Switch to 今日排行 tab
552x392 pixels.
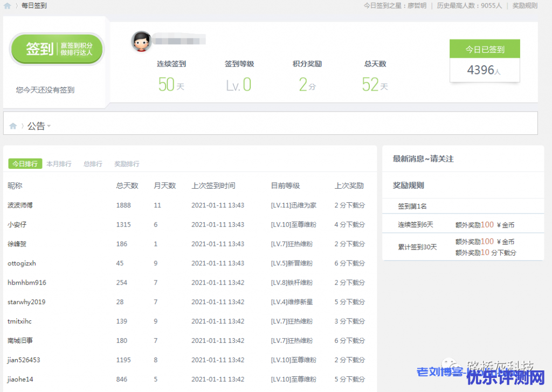coord(25,164)
